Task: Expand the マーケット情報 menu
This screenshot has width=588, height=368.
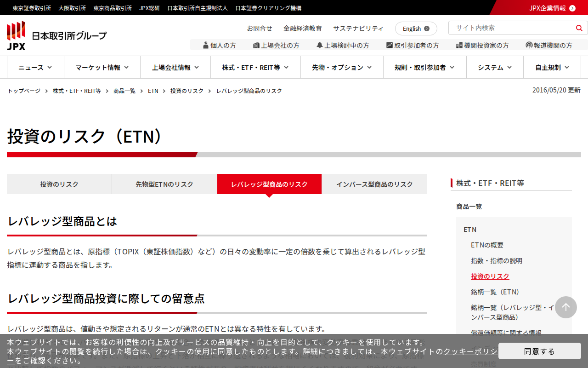Action: tap(102, 67)
